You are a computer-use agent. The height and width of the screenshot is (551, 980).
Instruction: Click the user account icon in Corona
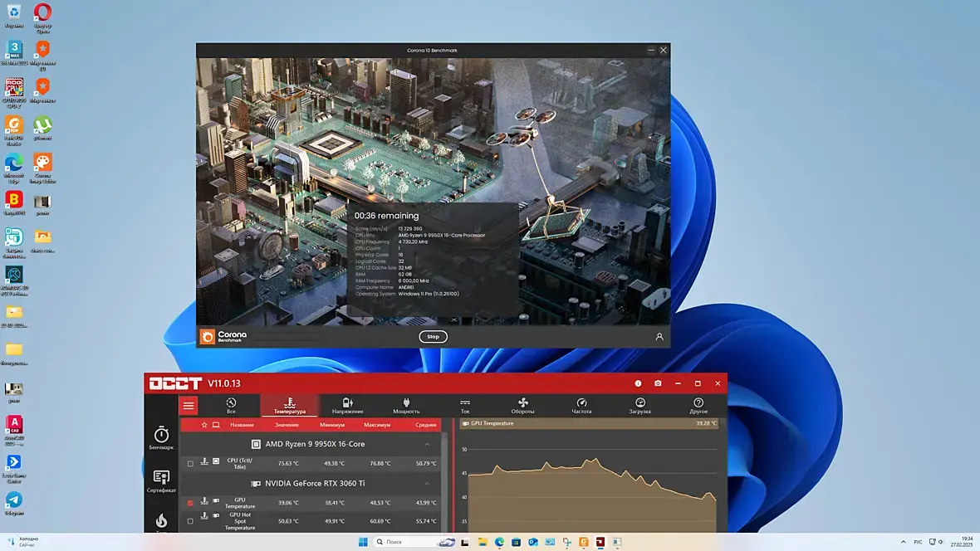[659, 337]
